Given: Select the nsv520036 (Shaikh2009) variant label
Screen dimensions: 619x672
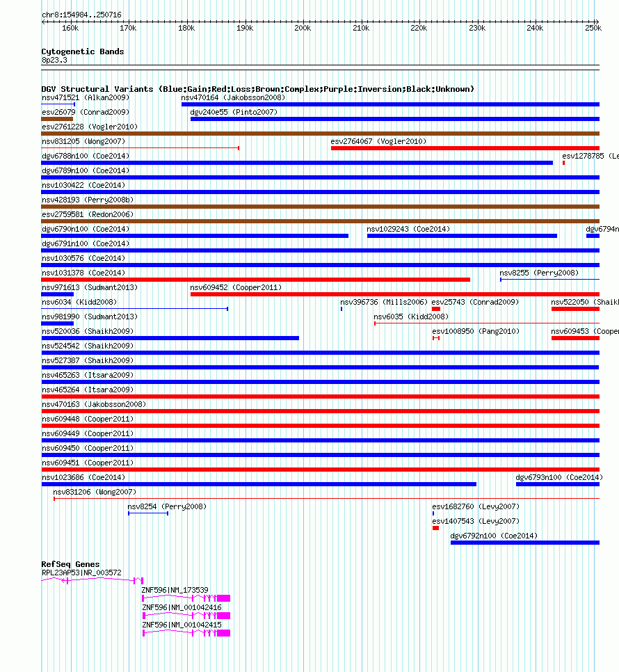Looking at the screenshot, I should pyautogui.click(x=88, y=331).
